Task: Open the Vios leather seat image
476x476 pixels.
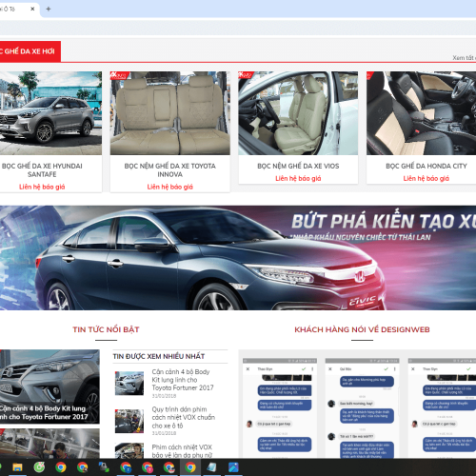Action: (298, 113)
